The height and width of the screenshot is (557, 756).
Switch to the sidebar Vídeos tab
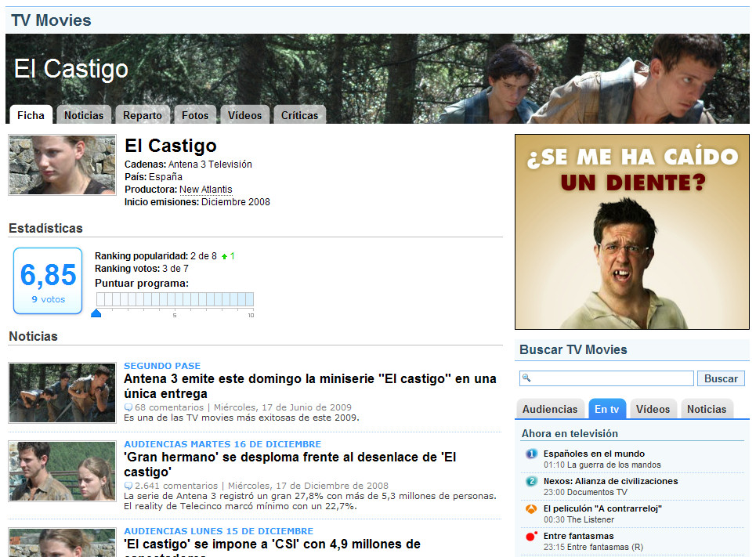653,409
